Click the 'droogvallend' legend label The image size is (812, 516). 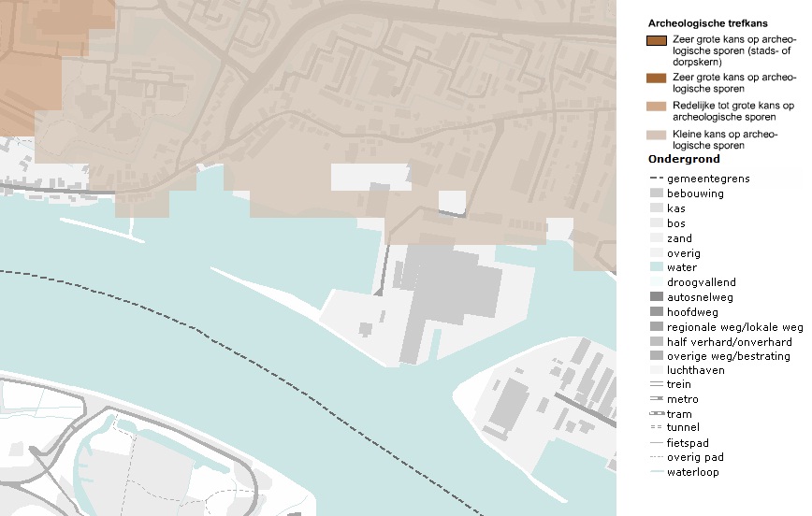coord(702,282)
